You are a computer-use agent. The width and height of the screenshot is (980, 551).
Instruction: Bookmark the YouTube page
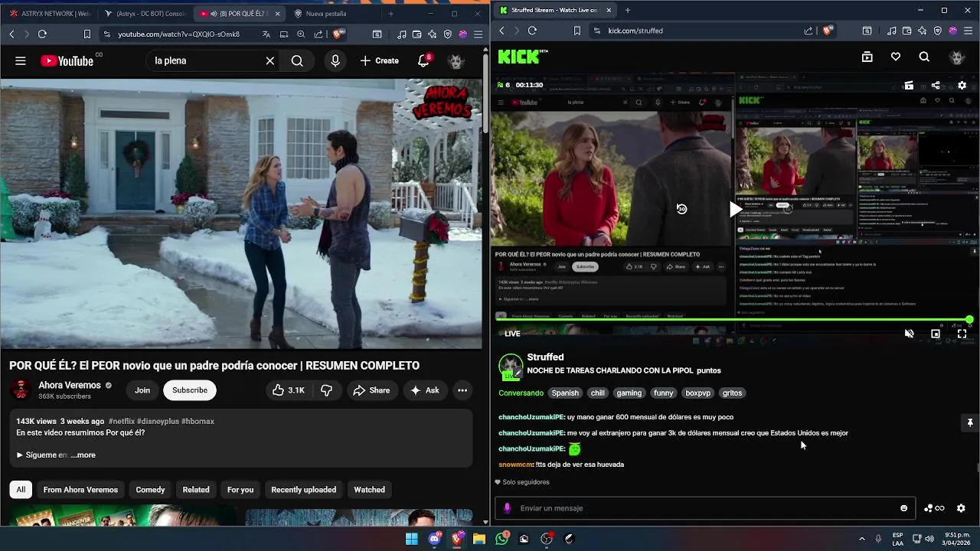[87, 34]
